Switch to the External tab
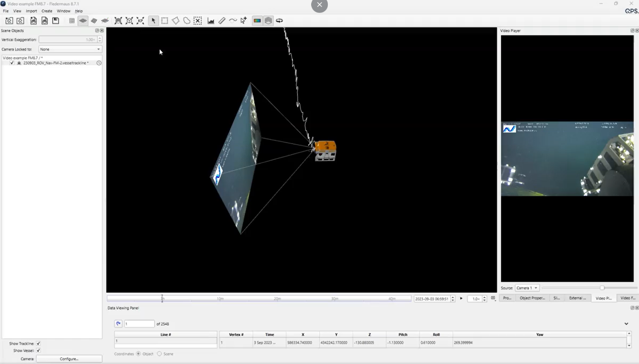639x364 pixels. click(577, 298)
